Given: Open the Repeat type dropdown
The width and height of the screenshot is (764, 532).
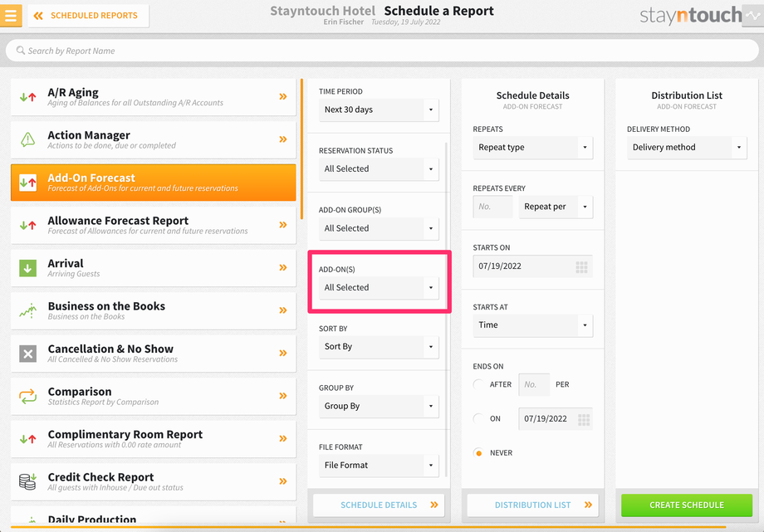Looking at the screenshot, I should 532,148.
